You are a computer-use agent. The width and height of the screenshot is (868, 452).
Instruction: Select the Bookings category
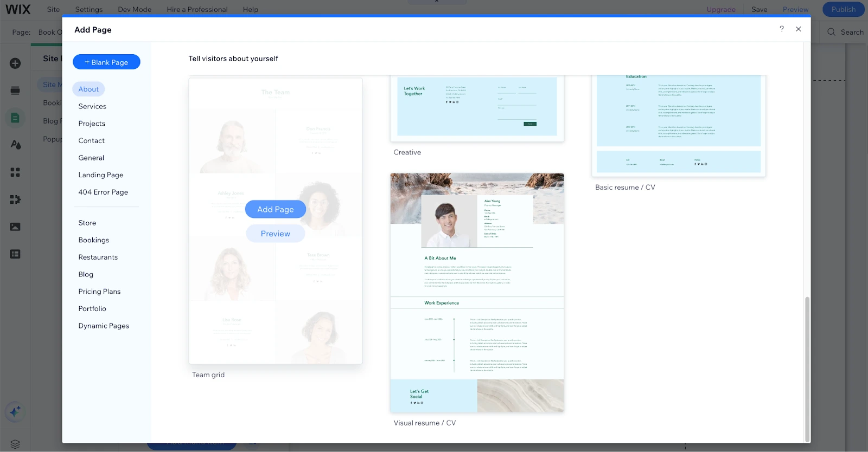pos(94,240)
